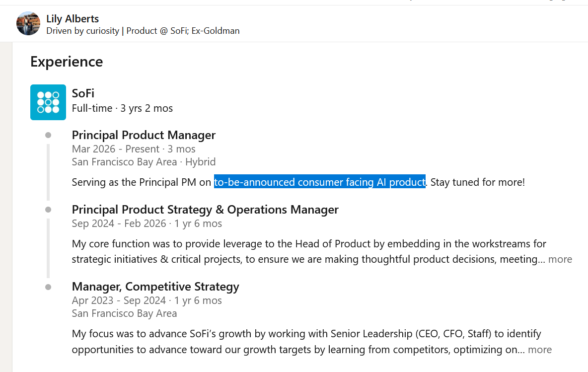This screenshot has height=372, width=588.
Task: Click the Manager, Competitive Strategy title
Action: tap(155, 287)
